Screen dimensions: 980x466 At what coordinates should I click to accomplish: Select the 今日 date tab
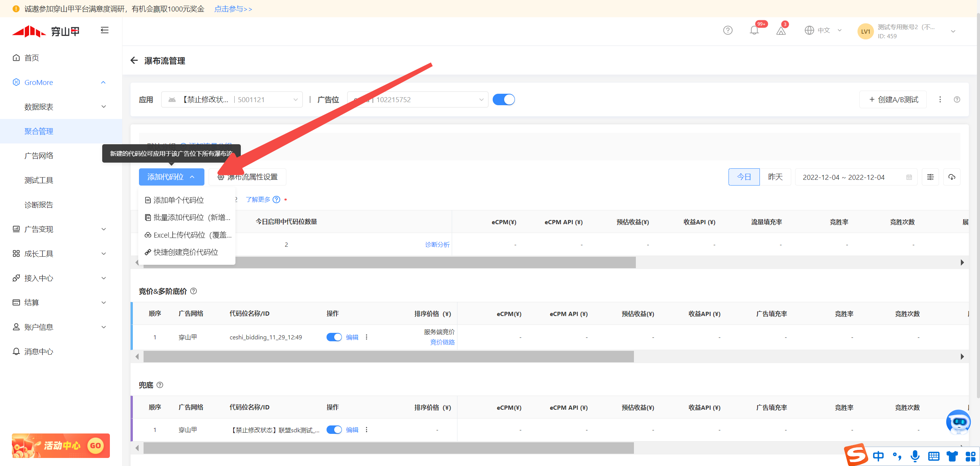[744, 177]
